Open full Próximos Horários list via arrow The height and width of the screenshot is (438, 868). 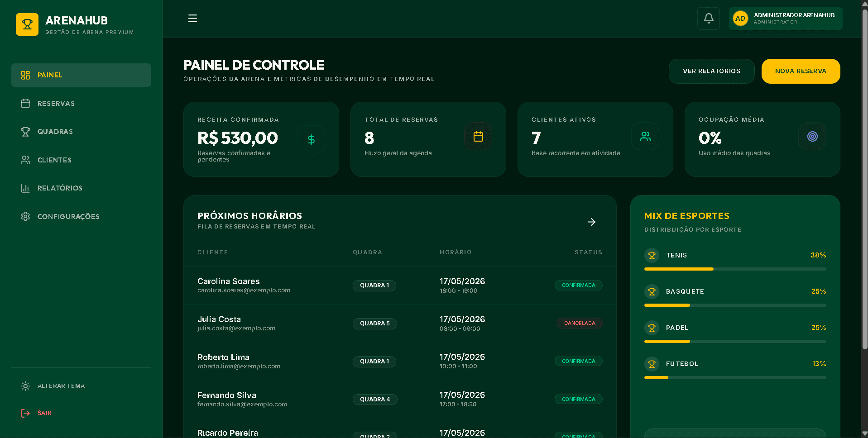pyautogui.click(x=591, y=222)
